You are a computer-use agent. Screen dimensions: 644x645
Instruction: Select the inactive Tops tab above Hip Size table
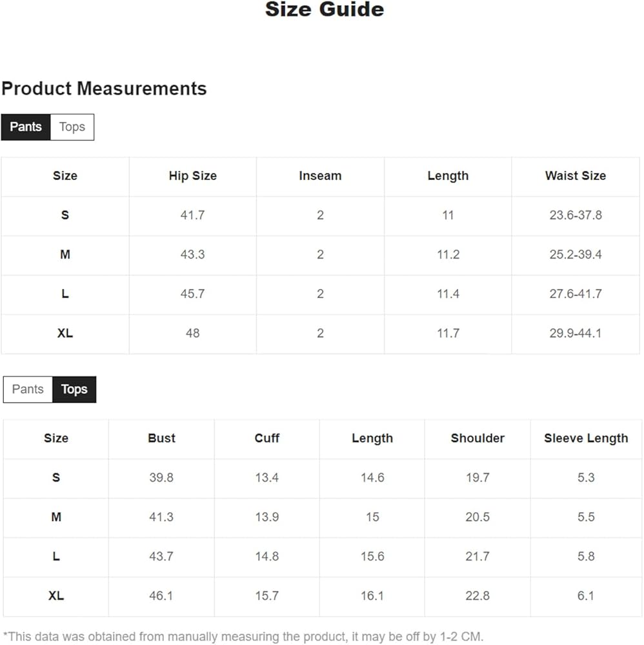72,127
